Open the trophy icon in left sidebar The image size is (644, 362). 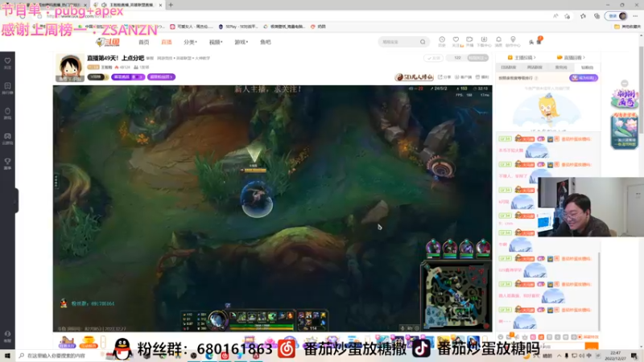(7, 163)
